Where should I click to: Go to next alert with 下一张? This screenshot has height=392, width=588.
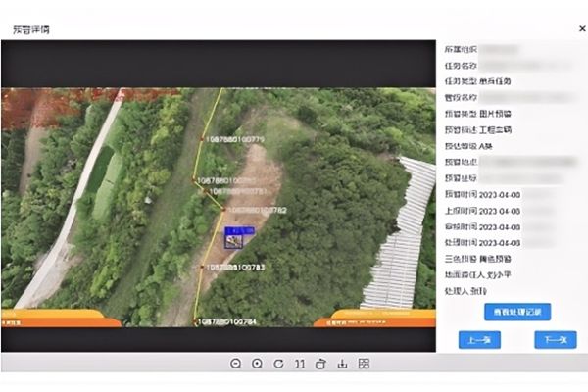(x=555, y=340)
